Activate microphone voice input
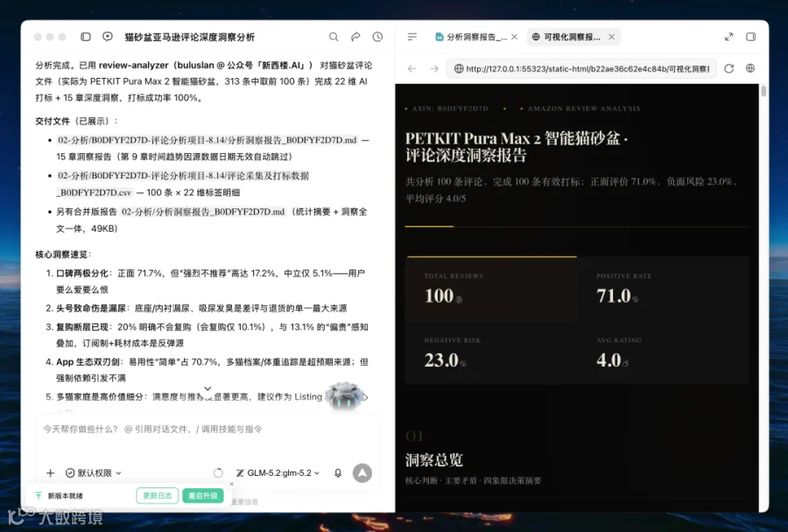Viewport: 788px width, 532px height. pyautogui.click(x=338, y=472)
